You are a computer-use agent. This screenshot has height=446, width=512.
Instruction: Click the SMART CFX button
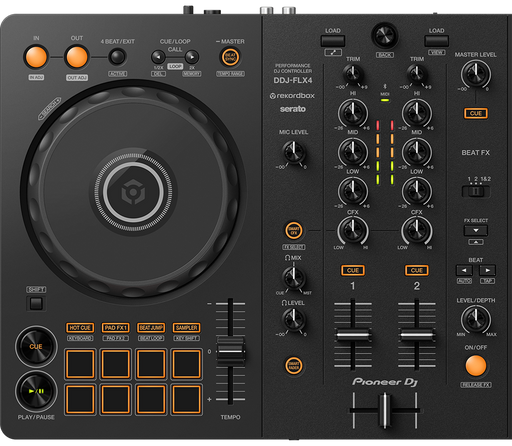point(294,230)
